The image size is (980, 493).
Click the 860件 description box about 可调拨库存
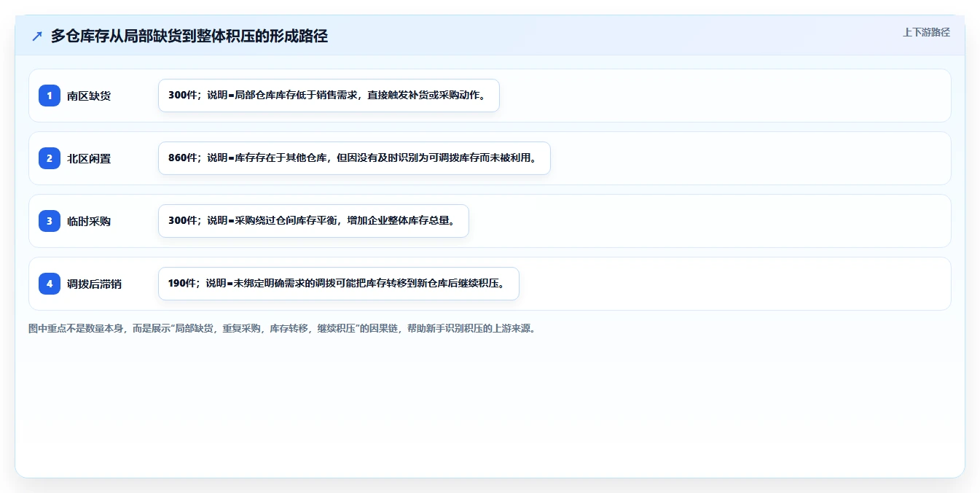(354, 158)
